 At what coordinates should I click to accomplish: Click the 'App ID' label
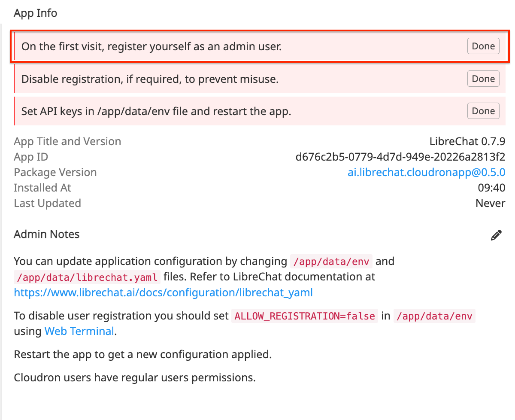(31, 157)
